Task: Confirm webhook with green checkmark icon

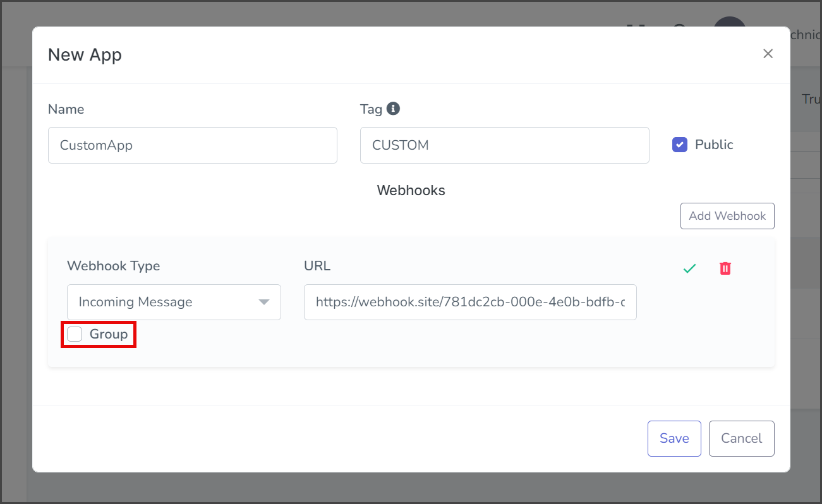Action: (x=689, y=268)
